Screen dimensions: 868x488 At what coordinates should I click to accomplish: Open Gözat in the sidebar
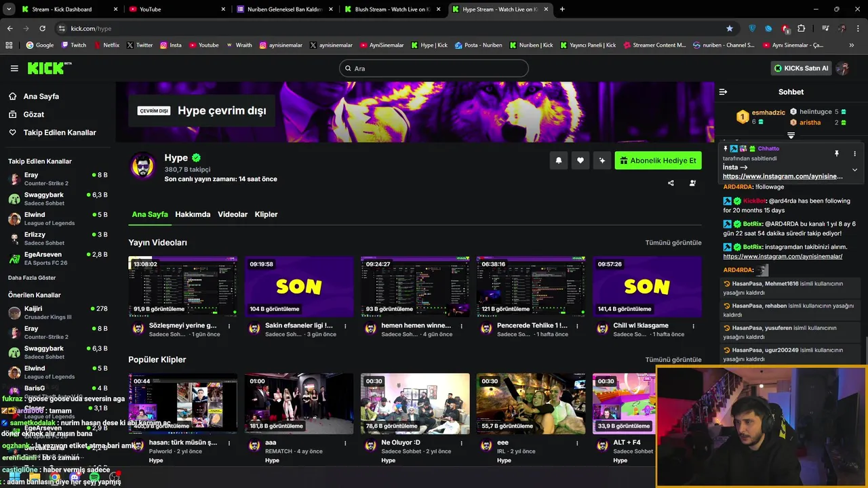click(33, 115)
